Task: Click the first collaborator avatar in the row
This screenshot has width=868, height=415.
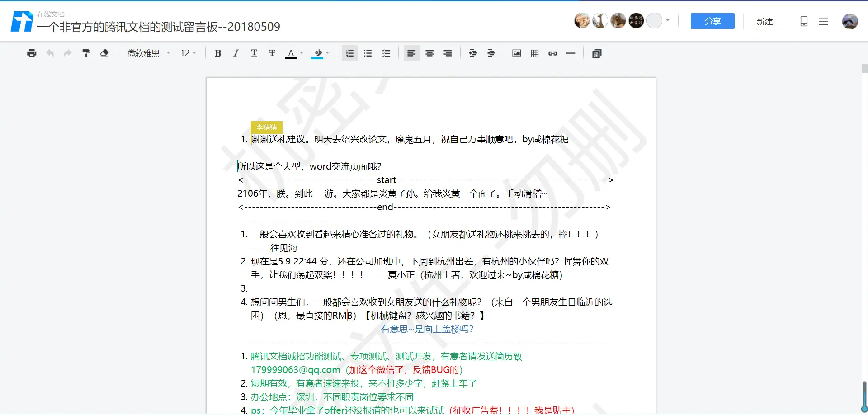Action: [x=582, y=21]
